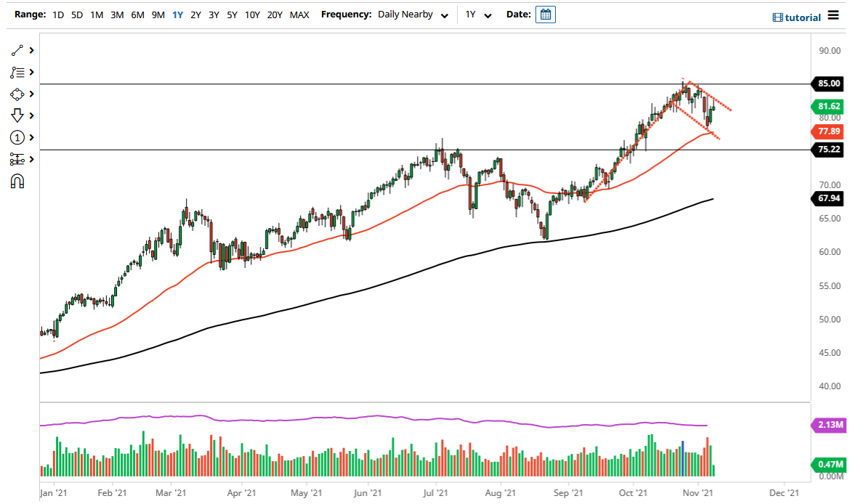Select the trendline drawing tool

click(x=16, y=50)
